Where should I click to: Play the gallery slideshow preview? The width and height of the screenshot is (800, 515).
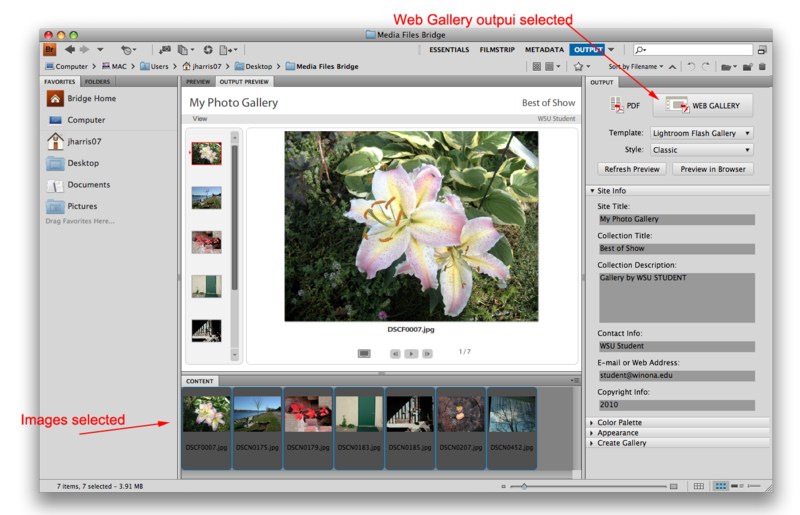[411, 353]
